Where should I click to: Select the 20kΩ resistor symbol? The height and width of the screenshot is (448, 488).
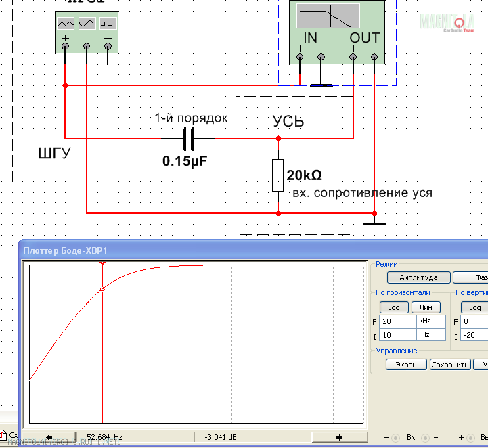(x=278, y=176)
